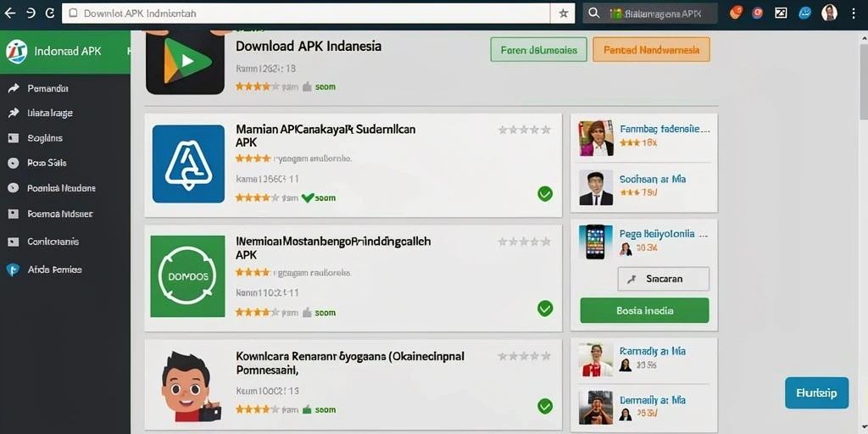Click into the browser address bar
This screenshot has width=868, height=434.
(x=305, y=14)
